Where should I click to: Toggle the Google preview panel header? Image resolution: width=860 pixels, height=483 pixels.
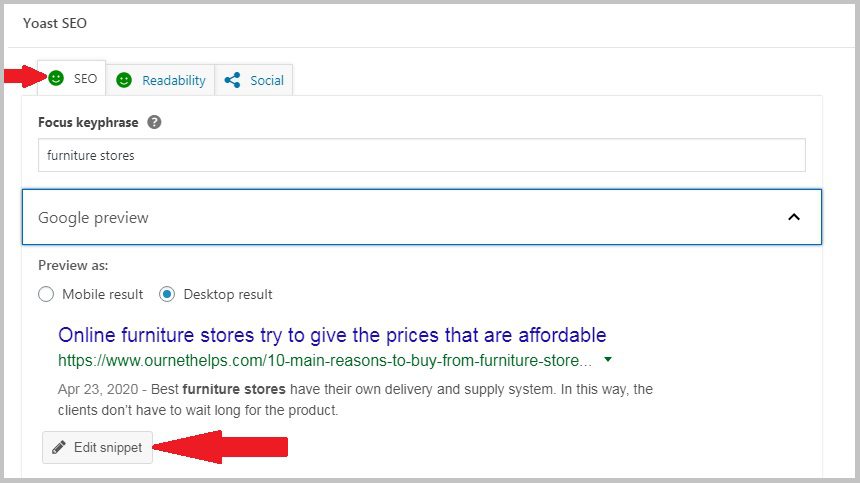422,217
